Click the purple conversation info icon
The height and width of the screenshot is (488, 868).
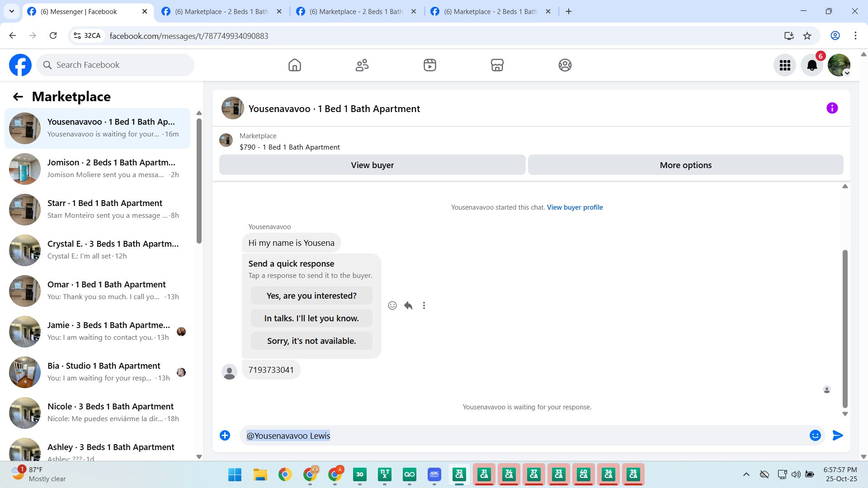click(x=832, y=108)
